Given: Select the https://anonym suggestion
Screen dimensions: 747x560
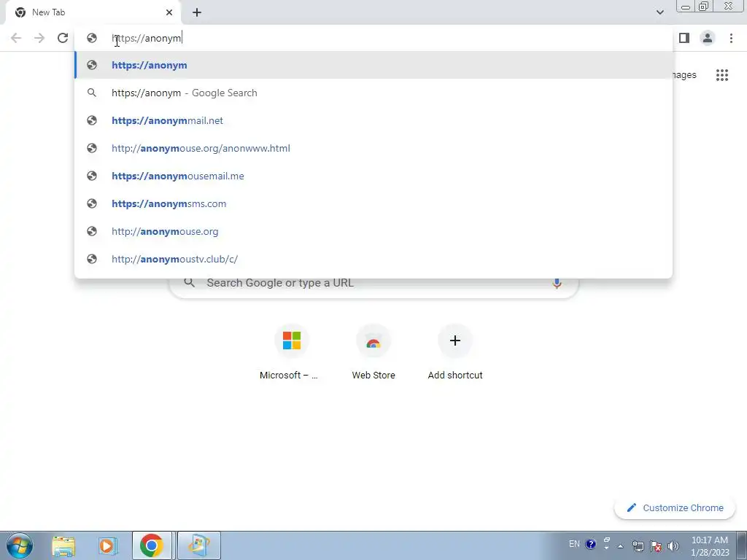Looking at the screenshot, I should point(373,65).
